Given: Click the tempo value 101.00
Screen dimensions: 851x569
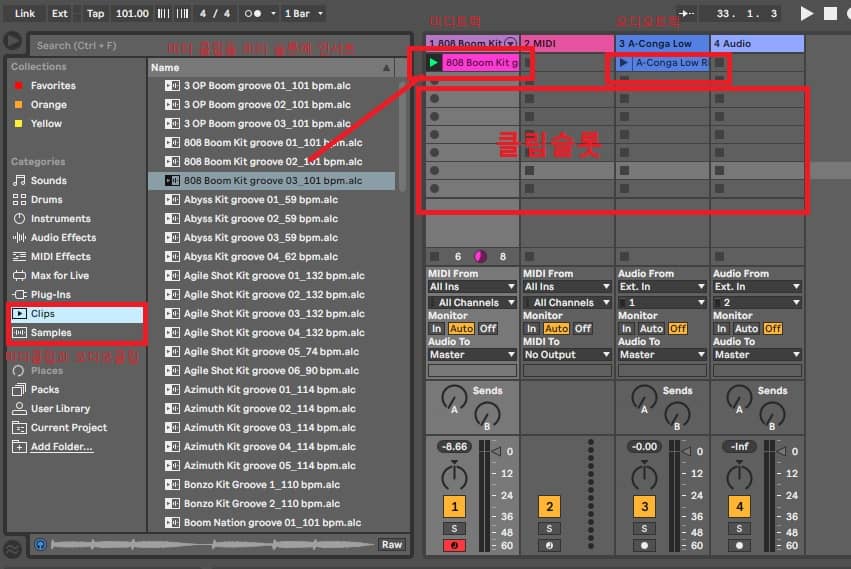Looking at the screenshot, I should click(x=132, y=14).
